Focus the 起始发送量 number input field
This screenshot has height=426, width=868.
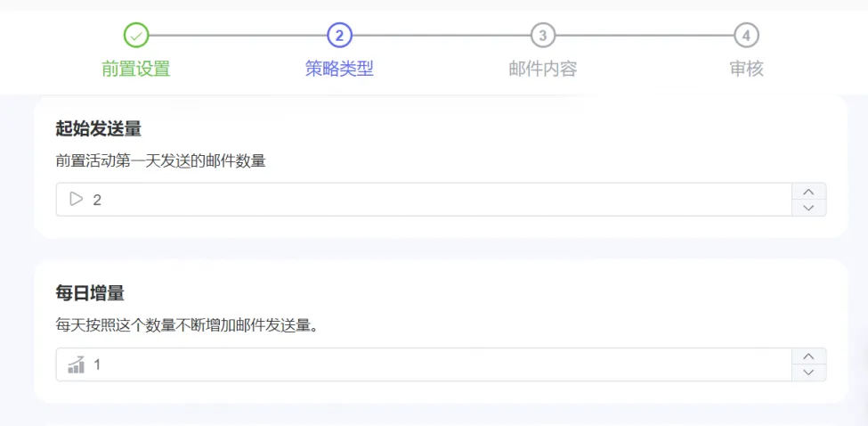pyautogui.click(x=436, y=200)
